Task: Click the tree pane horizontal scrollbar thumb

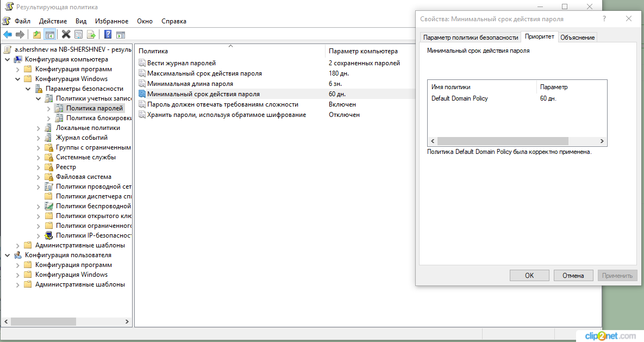Action: coord(43,321)
